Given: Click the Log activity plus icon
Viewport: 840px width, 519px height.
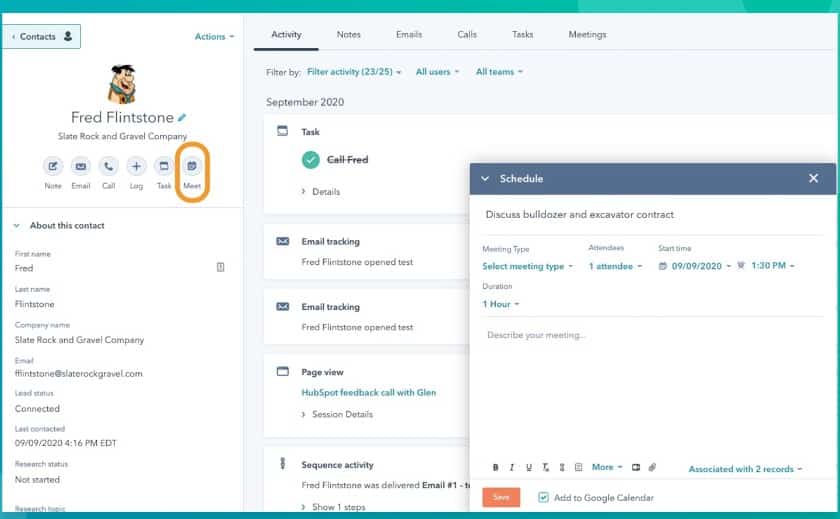Looking at the screenshot, I should 136,166.
